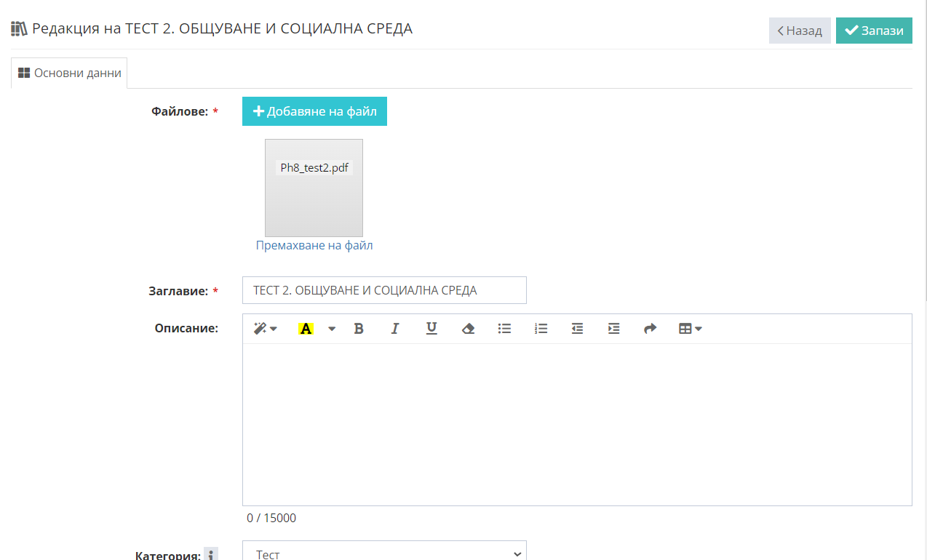Image resolution: width=927 pixels, height=560 pixels.
Task: Apply underline formatting
Action: click(431, 329)
